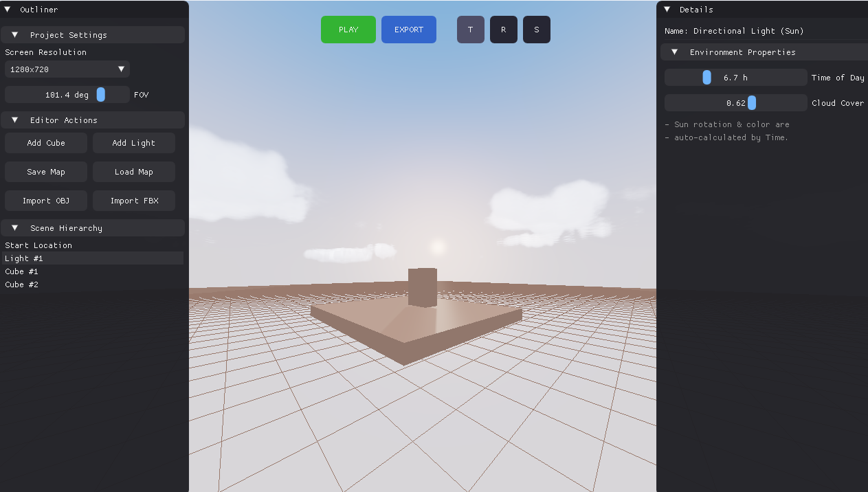Collapse the Outliner panel triangle

pos(8,10)
